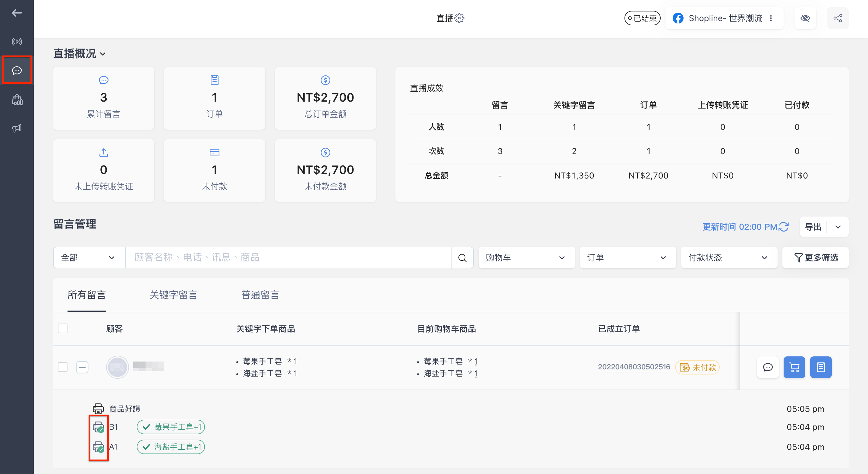Open the megaphone announcement sidebar icon
The height and width of the screenshot is (474, 868).
point(17,128)
